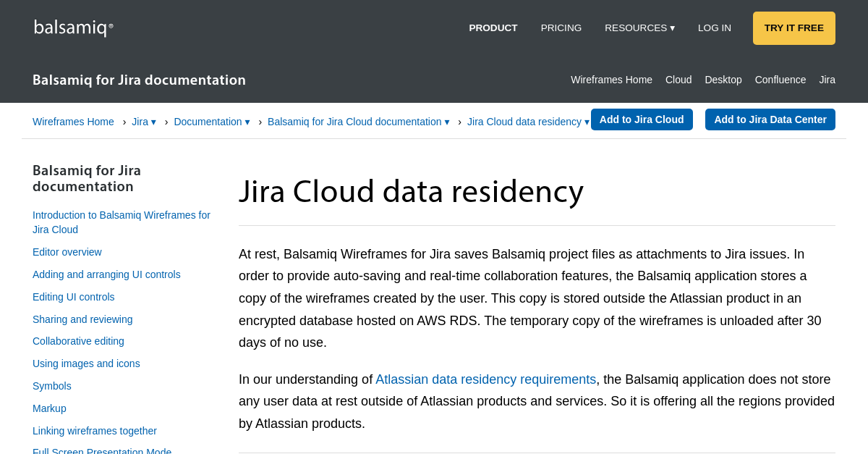Click LOG IN in the header
Screen dimensions: 868x454
(x=714, y=28)
